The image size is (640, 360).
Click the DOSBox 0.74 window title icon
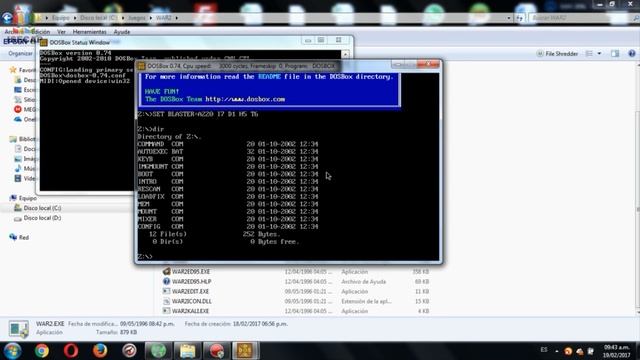141,66
